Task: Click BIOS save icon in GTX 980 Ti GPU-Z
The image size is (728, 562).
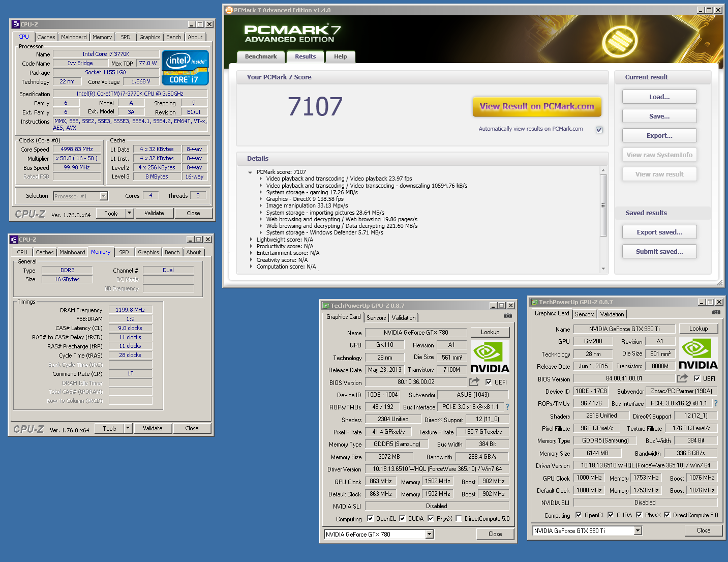Action: tap(683, 378)
